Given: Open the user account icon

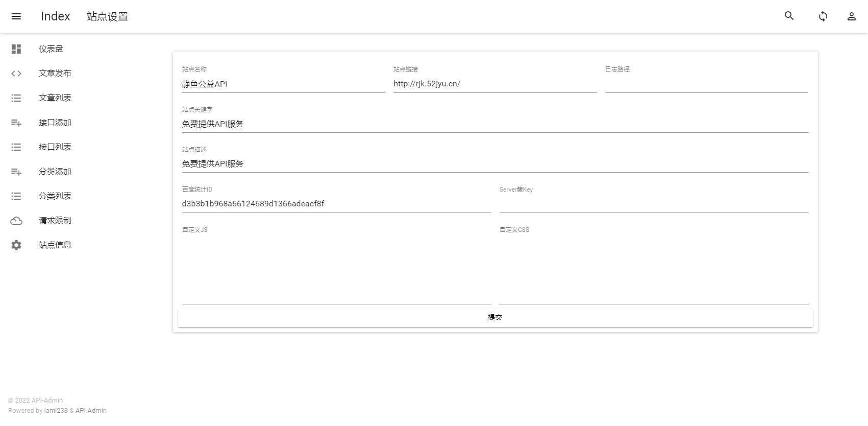Looking at the screenshot, I should click(x=851, y=16).
